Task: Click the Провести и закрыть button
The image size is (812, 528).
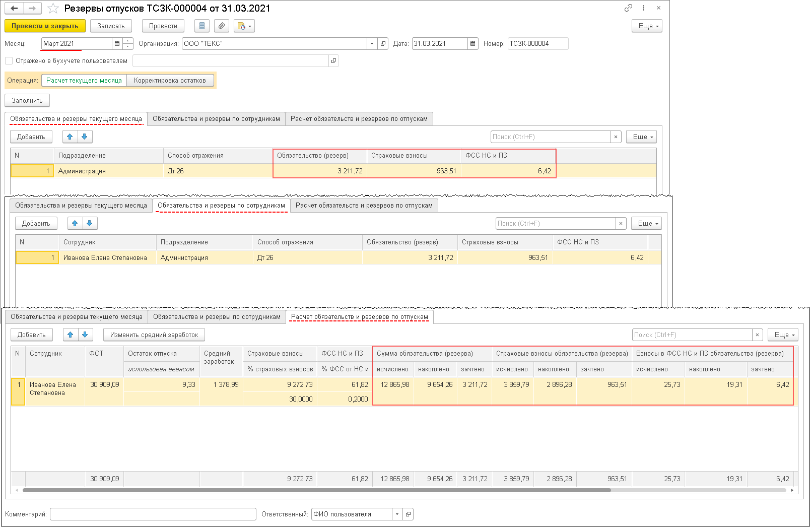Action: point(45,26)
